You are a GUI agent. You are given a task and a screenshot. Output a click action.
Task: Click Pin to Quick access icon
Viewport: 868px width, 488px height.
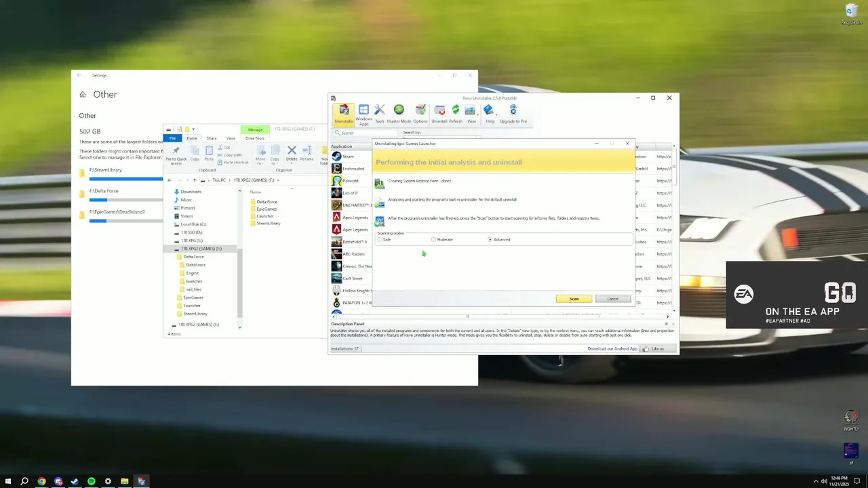point(176,155)
